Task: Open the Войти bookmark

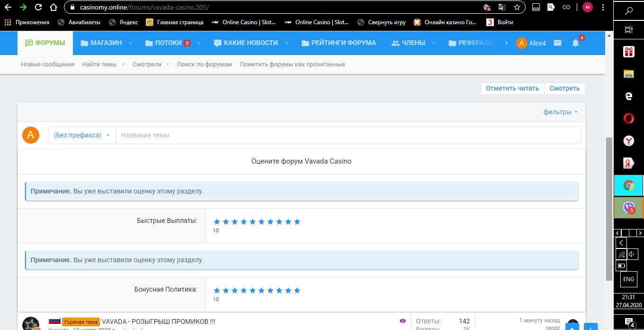Action: coord(500,22)
